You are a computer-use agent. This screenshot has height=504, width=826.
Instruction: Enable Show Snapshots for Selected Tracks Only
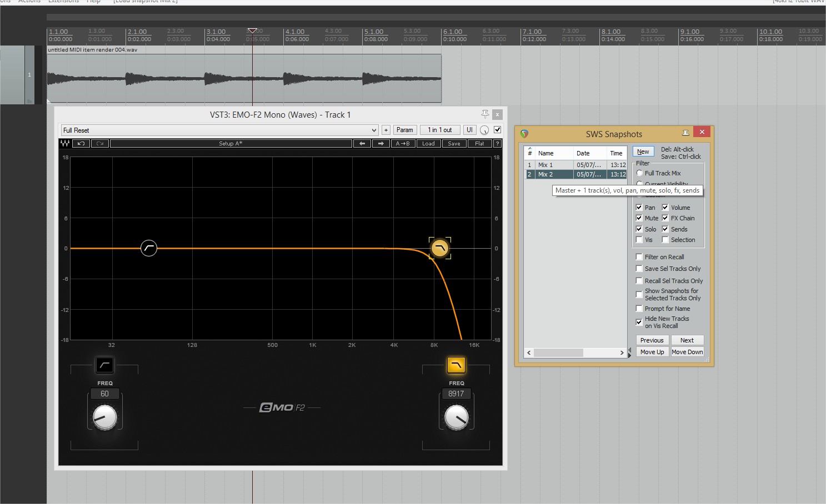point(639,295)
